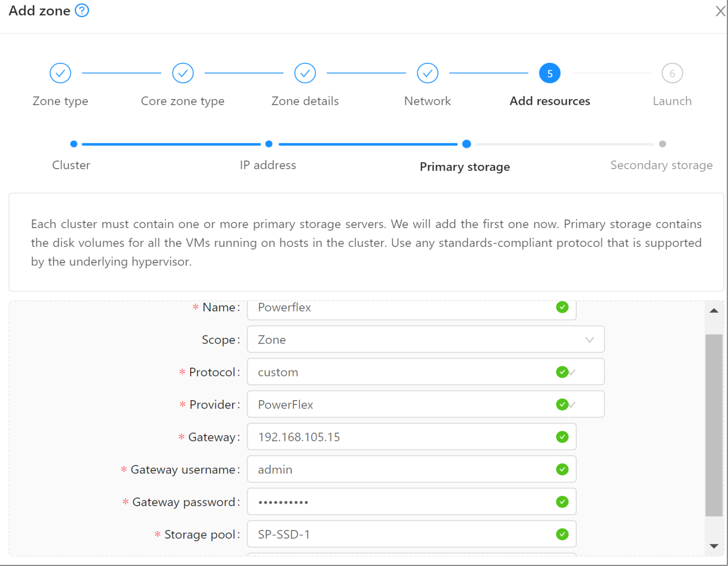Click the Add zone dialog title
This screenshot has width=728, height=566.
point(39,11)
